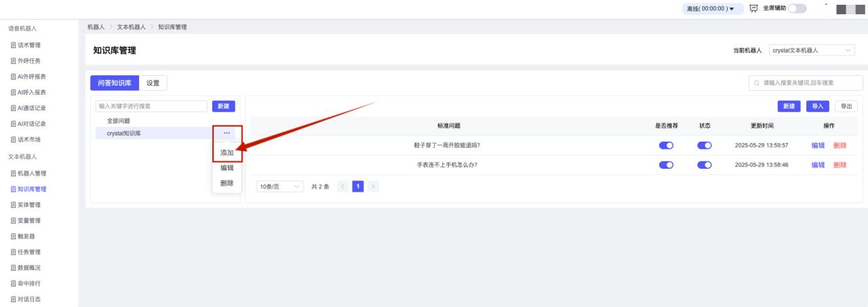Click the 导入 button

817,106
